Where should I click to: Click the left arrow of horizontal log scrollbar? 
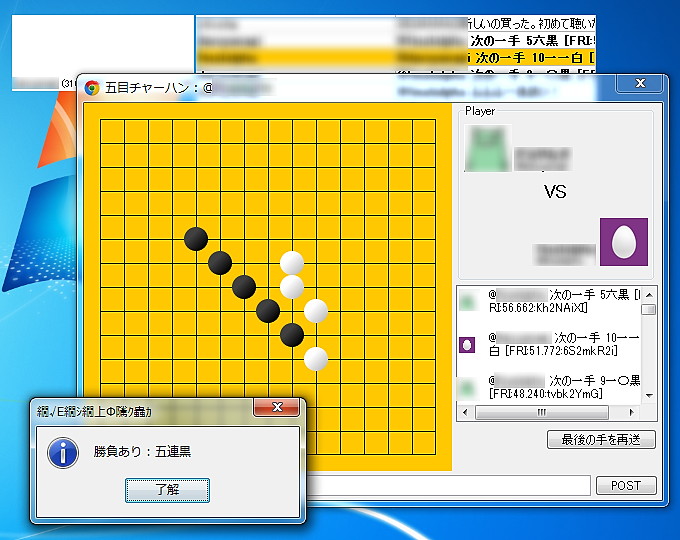(x=465, y=412)
